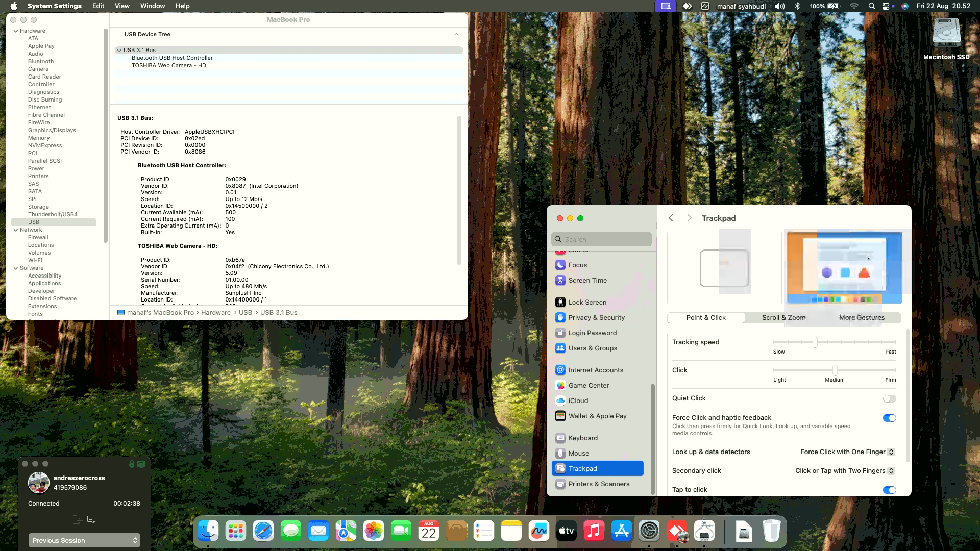Click Hardware in the path bar
Image resolution: width=980 pixels, height=551 pixels.
click(215, 312)
